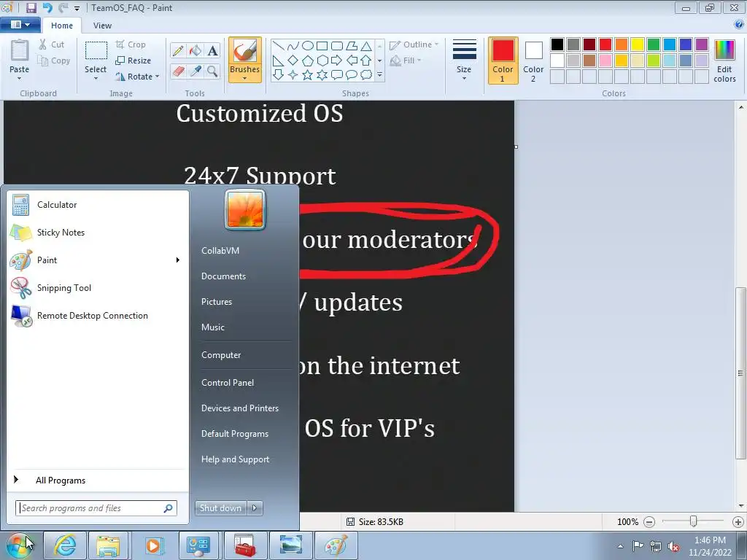This screenshot has width=747, height=560.
Task: Pick the Five-point star shape
Action: click(308, 75)
